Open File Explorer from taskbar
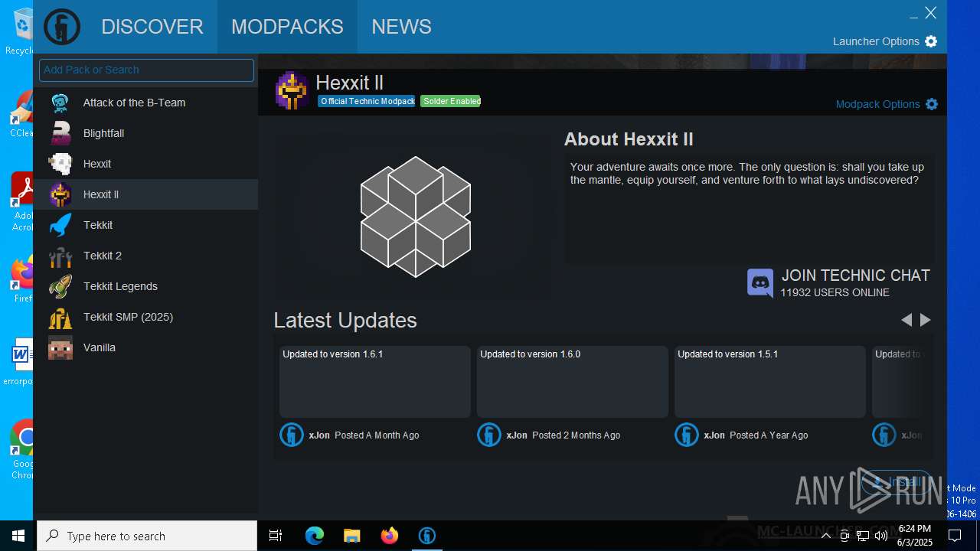The image size is (980, 551). [x=351, y=536]
